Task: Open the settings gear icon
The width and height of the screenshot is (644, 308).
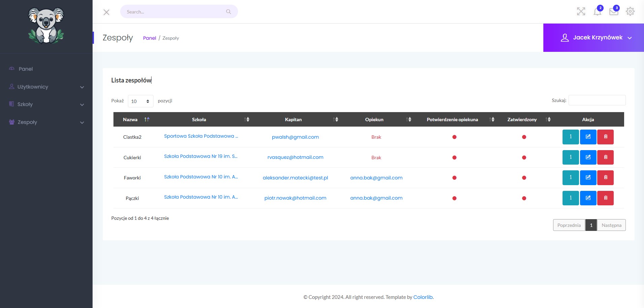Action: (630, 11)
